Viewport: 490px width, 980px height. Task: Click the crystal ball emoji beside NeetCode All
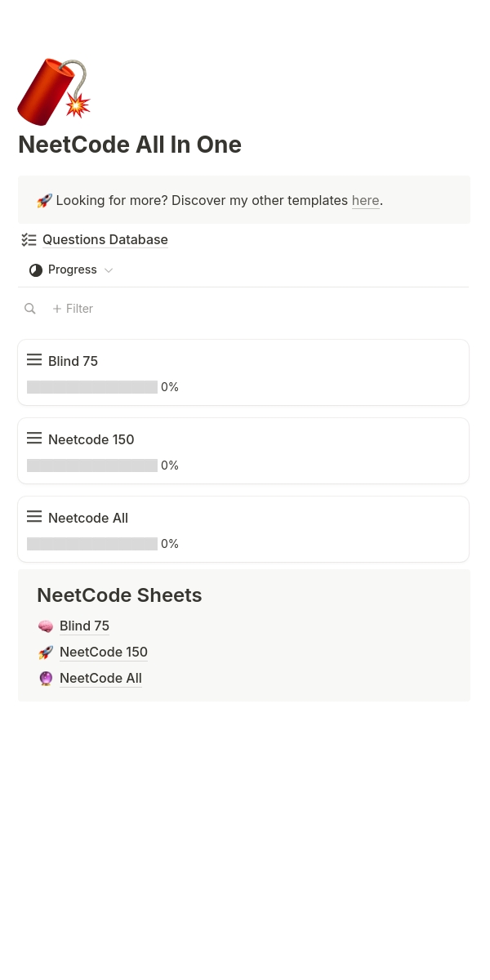tap(46, 679)
